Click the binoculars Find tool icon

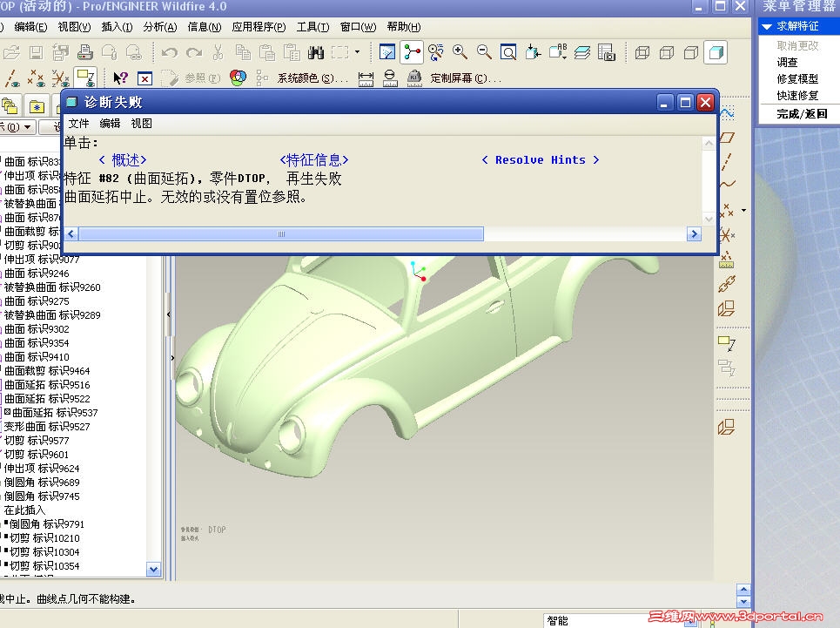click(x=316, y=52)
